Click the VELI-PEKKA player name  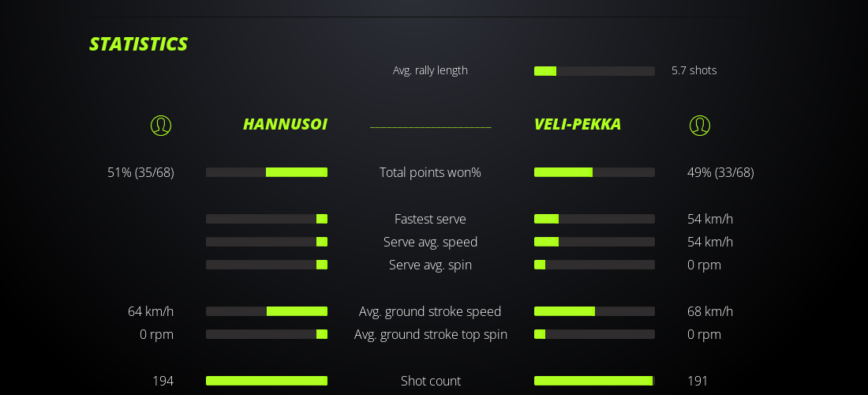[578, 124]
